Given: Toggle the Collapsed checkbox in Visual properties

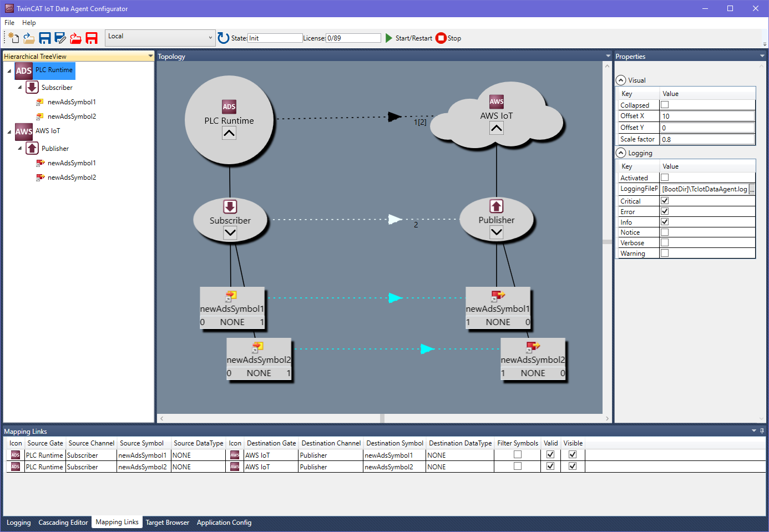Looking at the screenshot, I should [x=665, y=105].
